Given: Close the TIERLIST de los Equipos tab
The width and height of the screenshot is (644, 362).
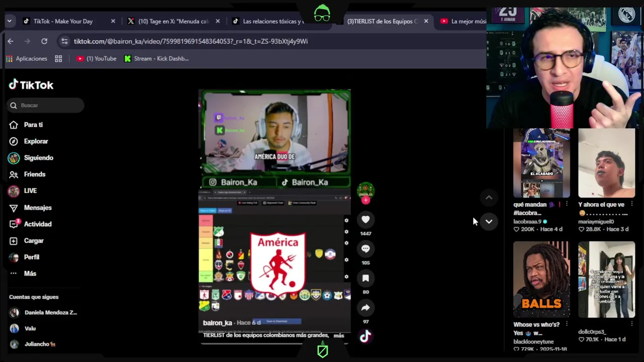Looking at the screenshot, I should [x=426, y=21].
